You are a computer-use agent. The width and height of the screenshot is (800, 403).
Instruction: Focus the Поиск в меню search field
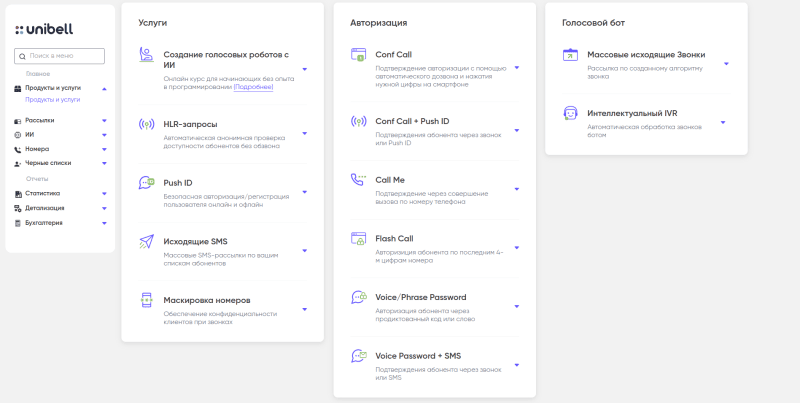(x=64, y=57)
